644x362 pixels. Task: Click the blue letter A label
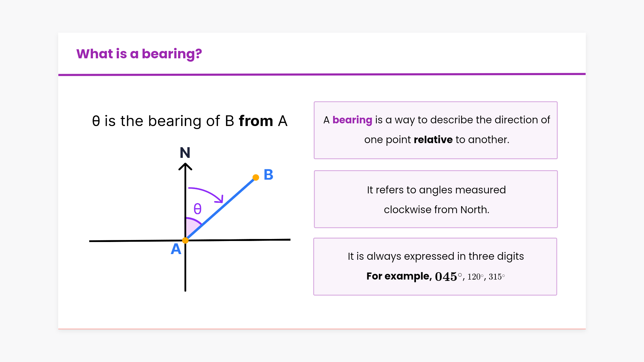pyautogui.click(x=176, y=249)
